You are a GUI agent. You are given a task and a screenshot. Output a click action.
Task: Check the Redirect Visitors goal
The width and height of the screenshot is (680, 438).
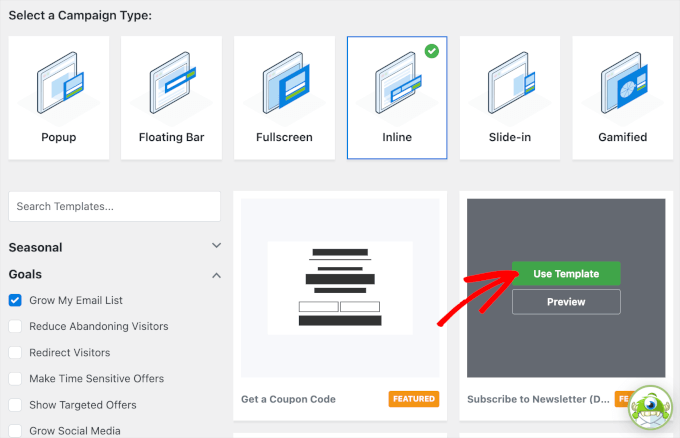point(15,353)
